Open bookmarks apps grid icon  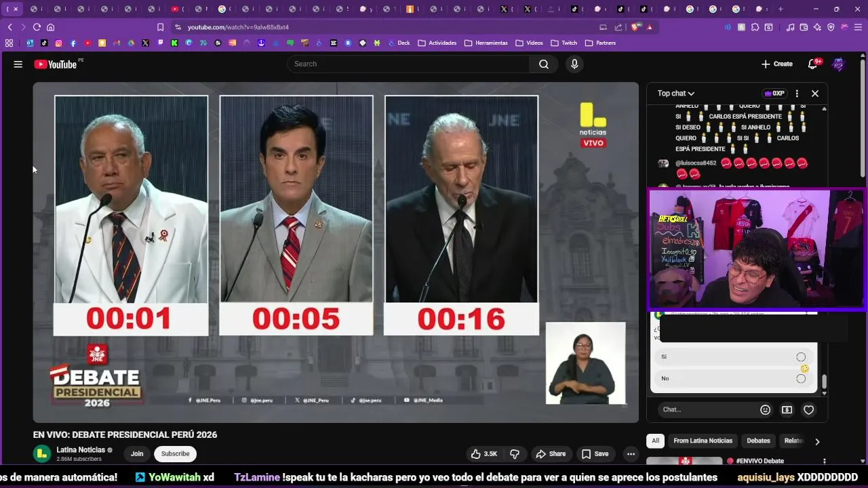pyautogui.click(x=9, y=43)
